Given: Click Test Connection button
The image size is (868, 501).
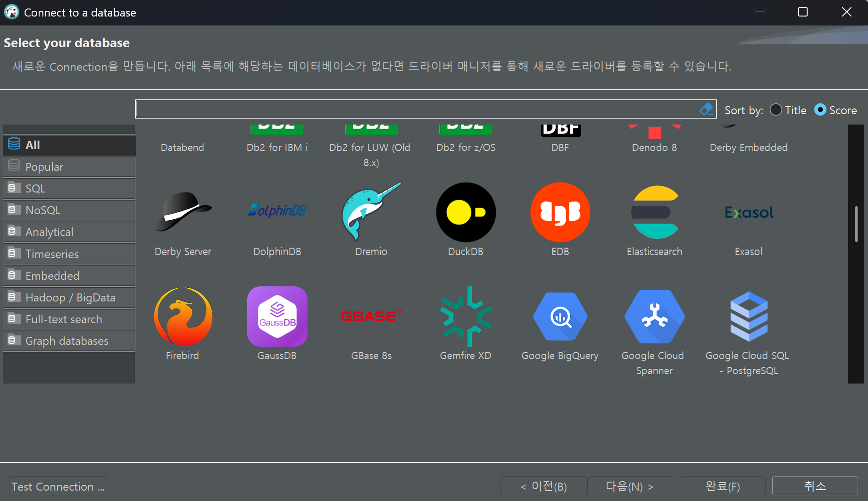Looking at the screenshot, I should click(x=58, y=486).
